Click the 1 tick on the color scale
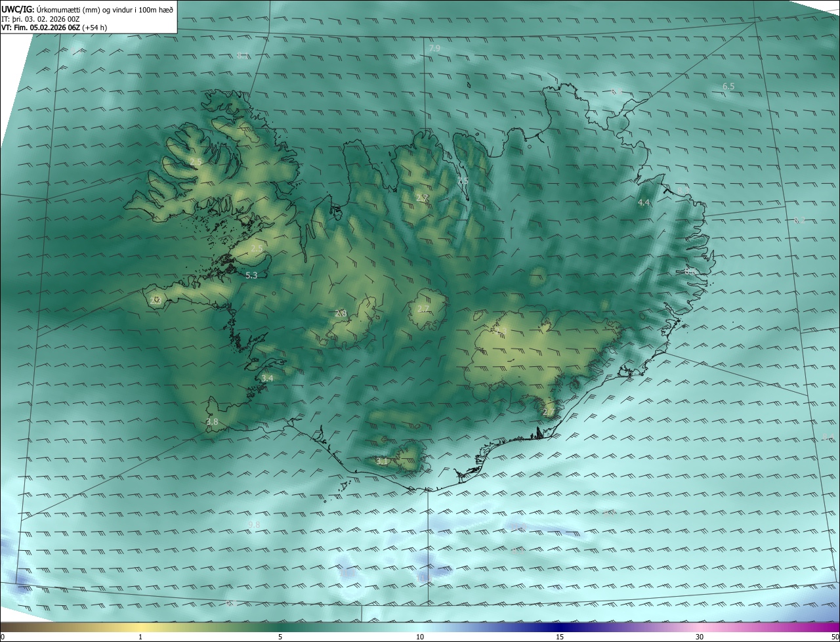This screenshot has height=642, width=840. (x=141, y=637)
